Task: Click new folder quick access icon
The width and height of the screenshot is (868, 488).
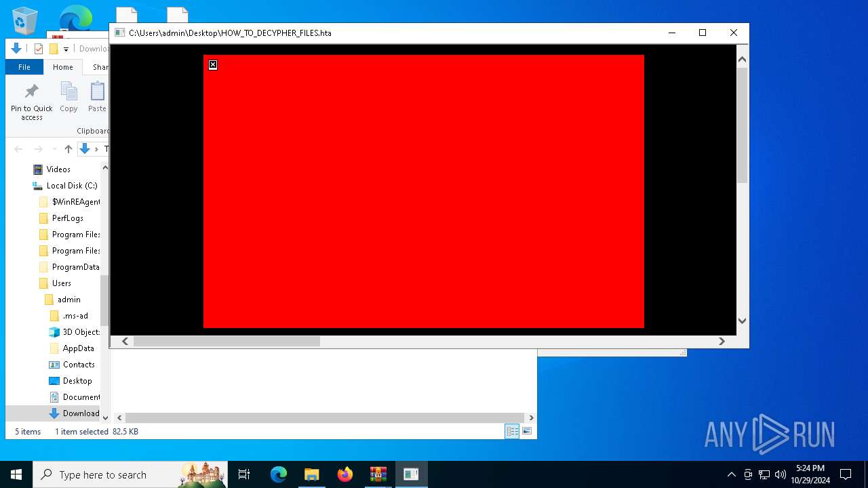Action: click(54, 49)
